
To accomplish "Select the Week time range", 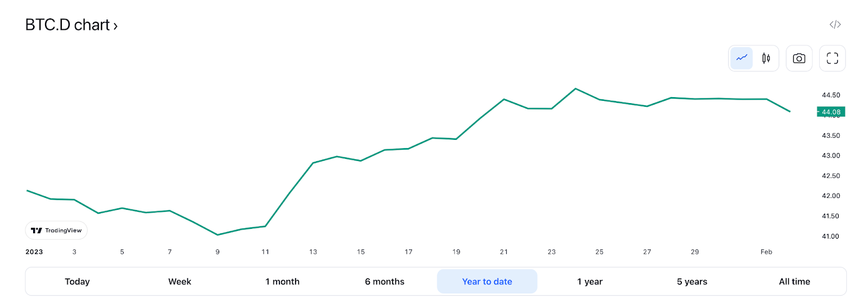I will pyautogui.click(x=180, y=282).
